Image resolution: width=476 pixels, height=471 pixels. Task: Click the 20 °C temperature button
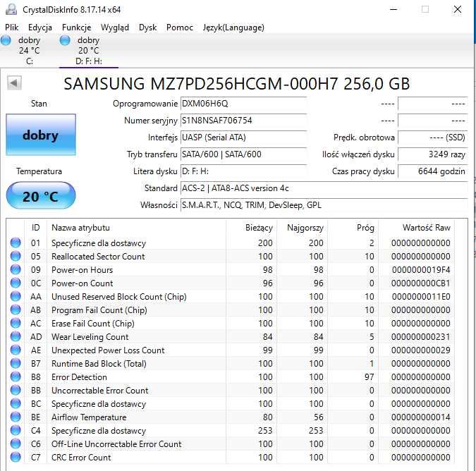tap(41, 196)
